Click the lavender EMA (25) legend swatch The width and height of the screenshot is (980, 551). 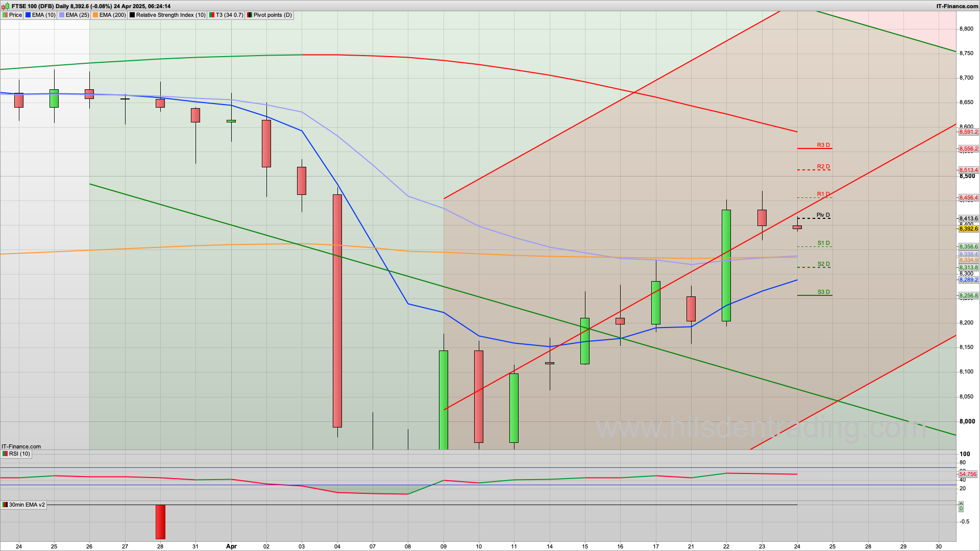click(x=62, y=15)
